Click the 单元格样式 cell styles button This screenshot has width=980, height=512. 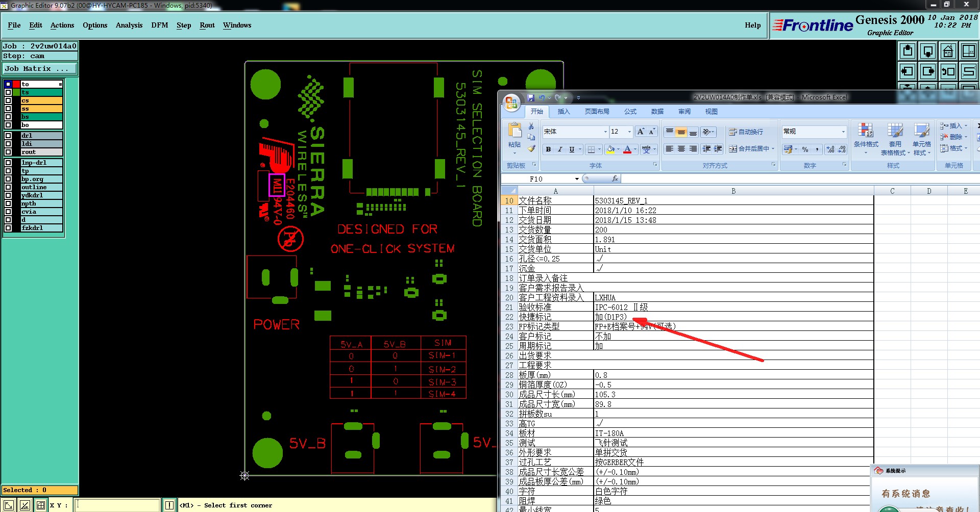click(922, 139)
